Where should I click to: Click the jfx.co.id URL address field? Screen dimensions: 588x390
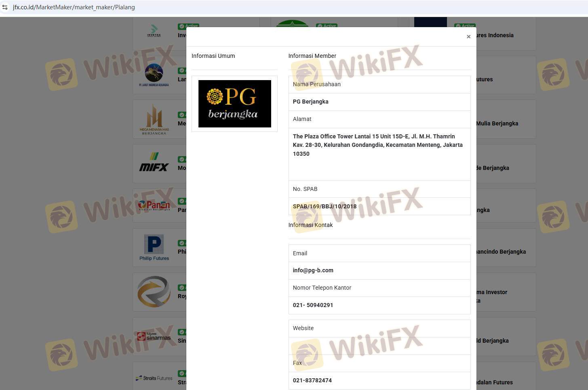pos(74,7)
